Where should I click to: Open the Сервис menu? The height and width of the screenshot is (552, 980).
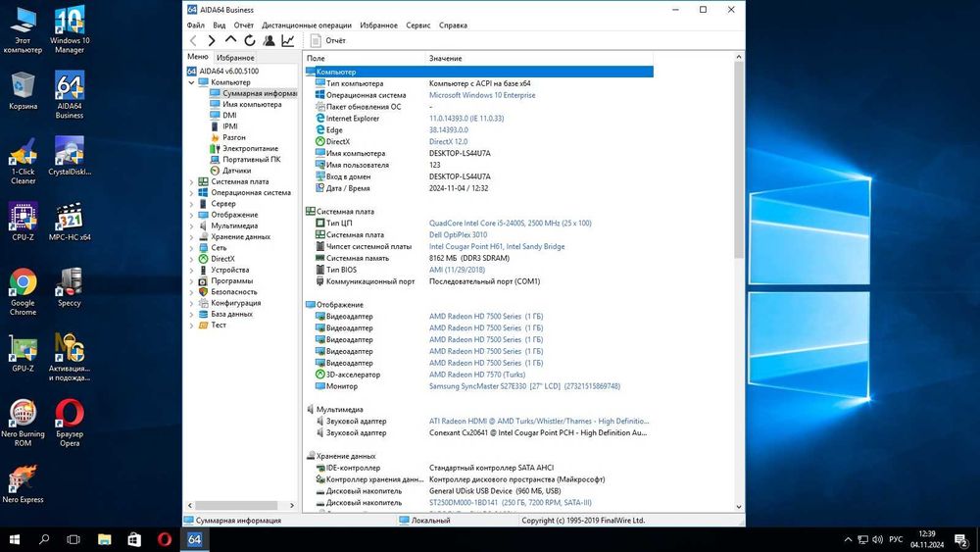click(x=418, y=25)
